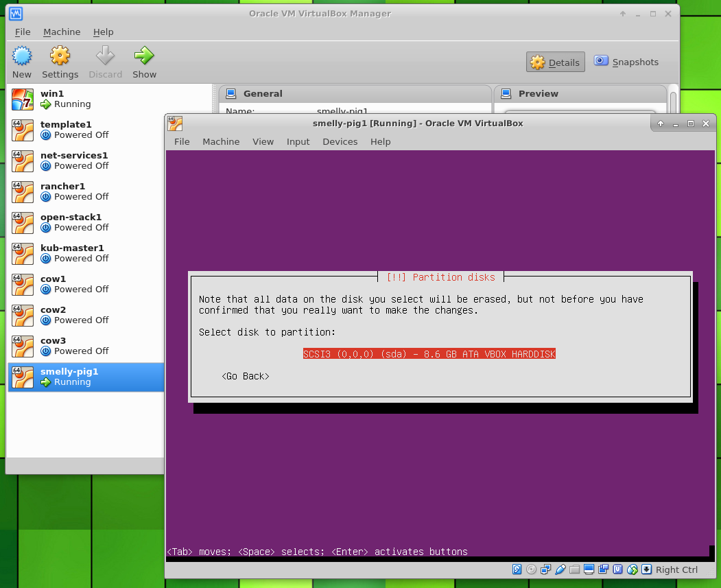Click the CPU virtualization status icon

point(617,569)
